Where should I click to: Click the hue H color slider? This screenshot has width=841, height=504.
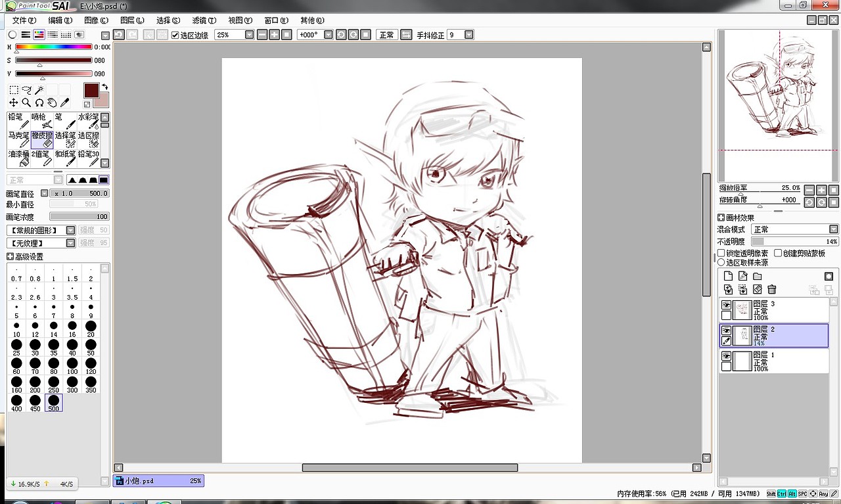point(53,47)
